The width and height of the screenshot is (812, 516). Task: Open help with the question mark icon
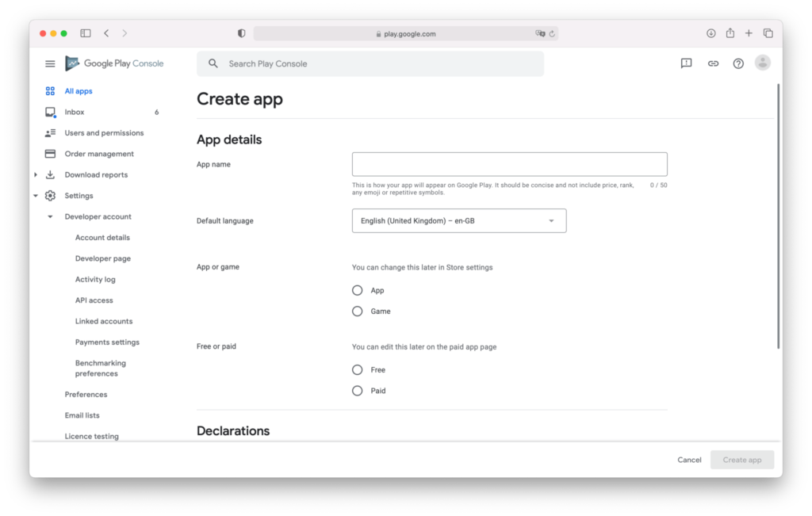[737, 63]
